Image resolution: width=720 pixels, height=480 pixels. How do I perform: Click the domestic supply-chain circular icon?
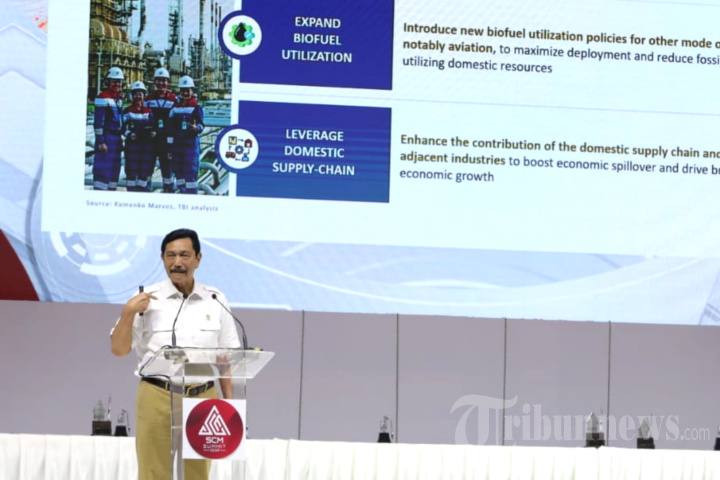[x=238, y=149]
